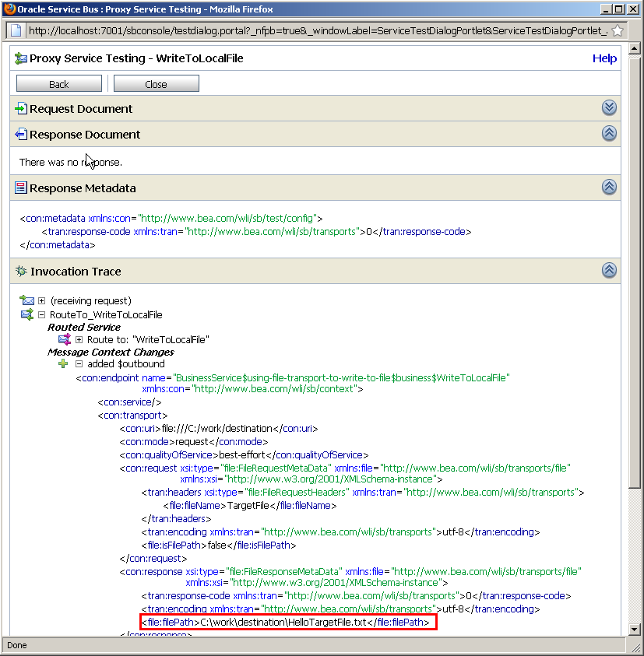Click the Message Context Changes heading
The height and width of the screenshot is (656, 644).
tap(111, 352)
